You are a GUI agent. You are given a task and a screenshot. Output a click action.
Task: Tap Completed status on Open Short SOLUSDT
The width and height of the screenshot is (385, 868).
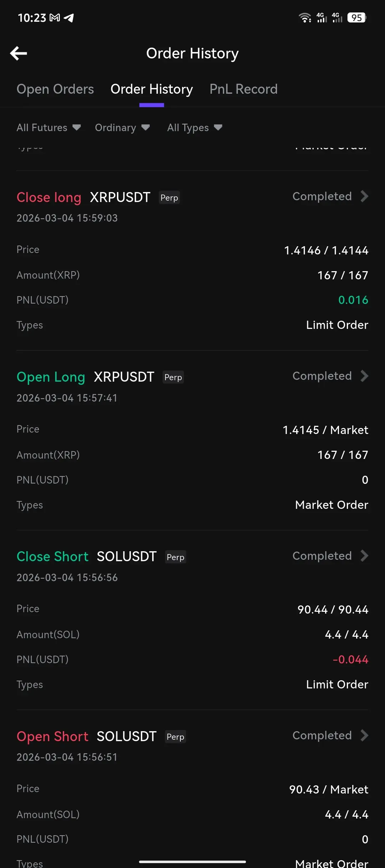(322, 735)
